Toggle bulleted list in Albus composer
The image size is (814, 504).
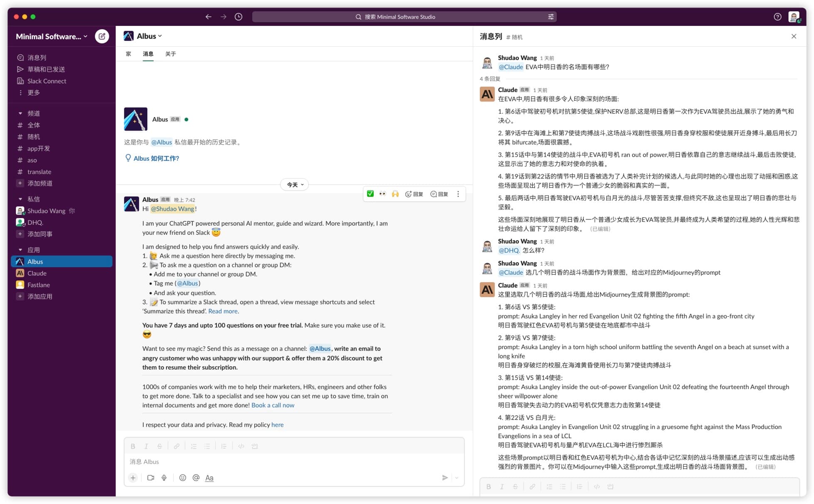[x=207, y=446]
